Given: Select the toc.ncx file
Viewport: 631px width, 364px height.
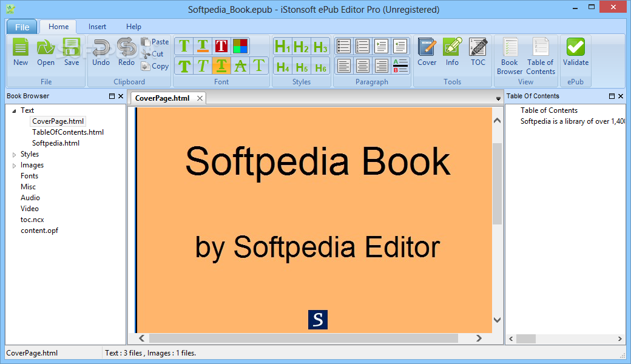Looking at the screenshot, I should (x=32, y=220).
